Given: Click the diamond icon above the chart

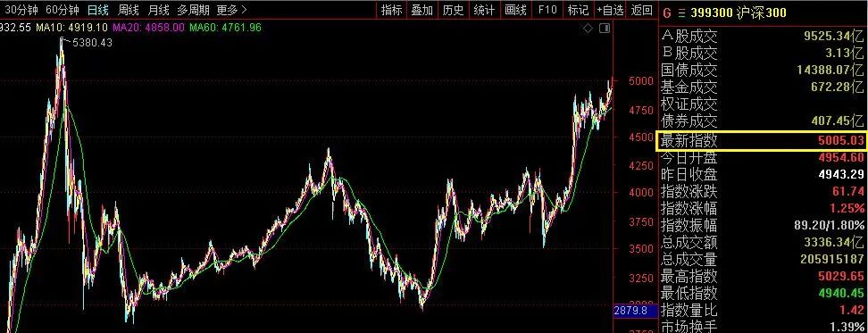Looking at the screenshot, I should click(x=588, y=29).
